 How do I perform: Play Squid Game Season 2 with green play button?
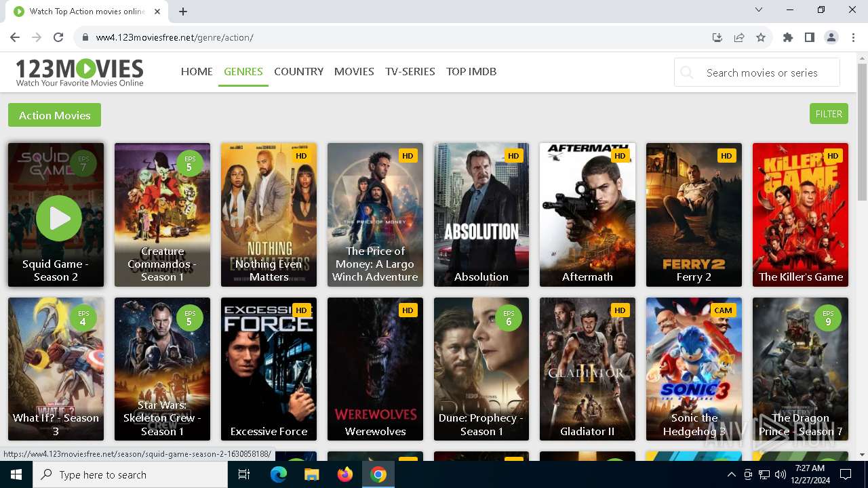pyautogui.click(x=58, y=218)
